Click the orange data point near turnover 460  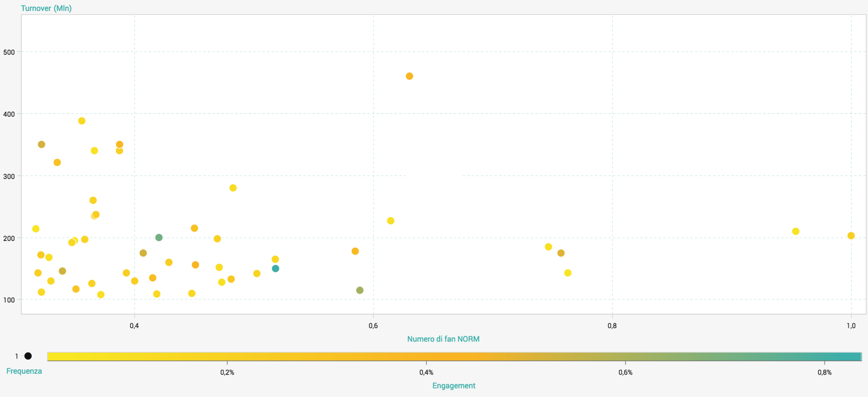click(409, 76)
